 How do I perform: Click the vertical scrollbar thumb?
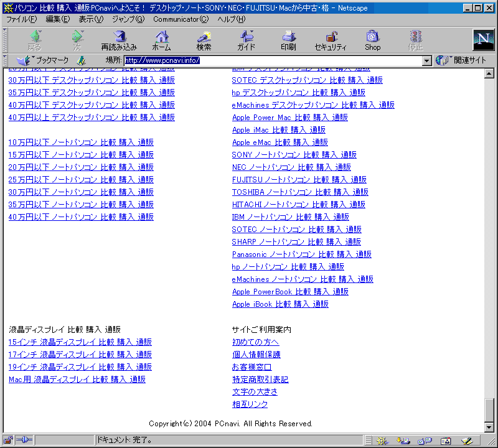pyautogui.click(x=489, y=410)
